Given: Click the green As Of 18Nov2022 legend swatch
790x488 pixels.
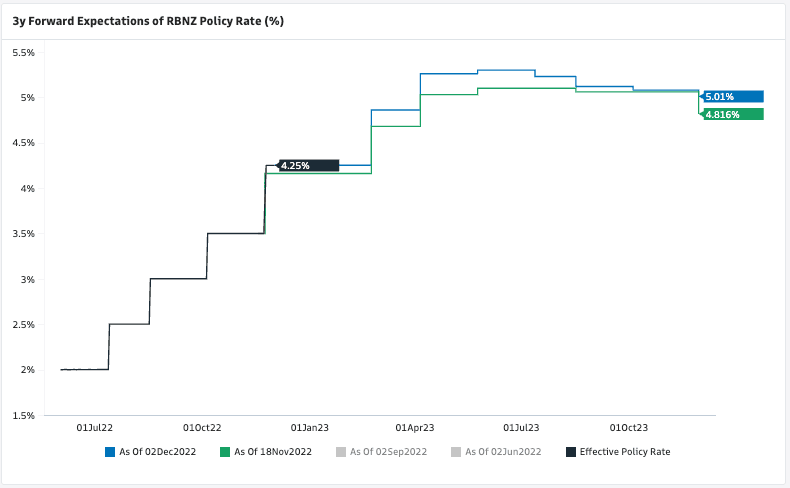Looking at the screenshot, I should [226, 452].
